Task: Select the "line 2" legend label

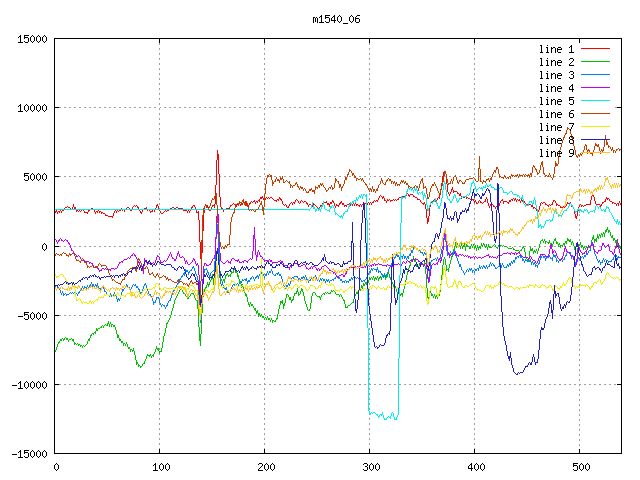Action: (x=556, y=62)
